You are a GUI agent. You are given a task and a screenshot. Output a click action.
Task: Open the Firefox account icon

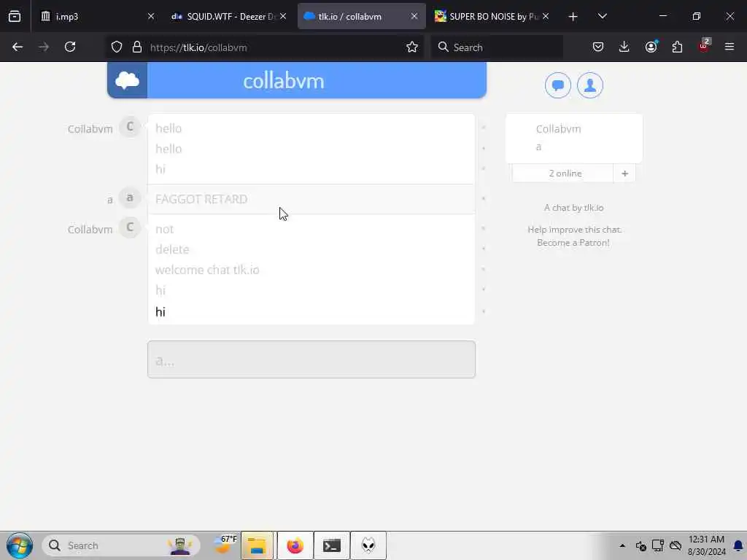pyautogui.click(x=651, y=47)
